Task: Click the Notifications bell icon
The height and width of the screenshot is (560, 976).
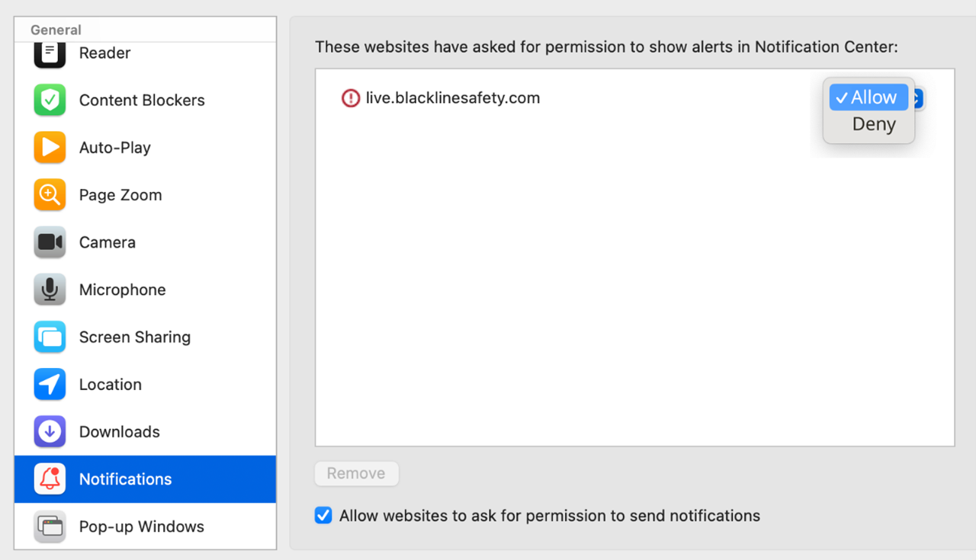Action: pyautogui.click(x=50, y=479)
